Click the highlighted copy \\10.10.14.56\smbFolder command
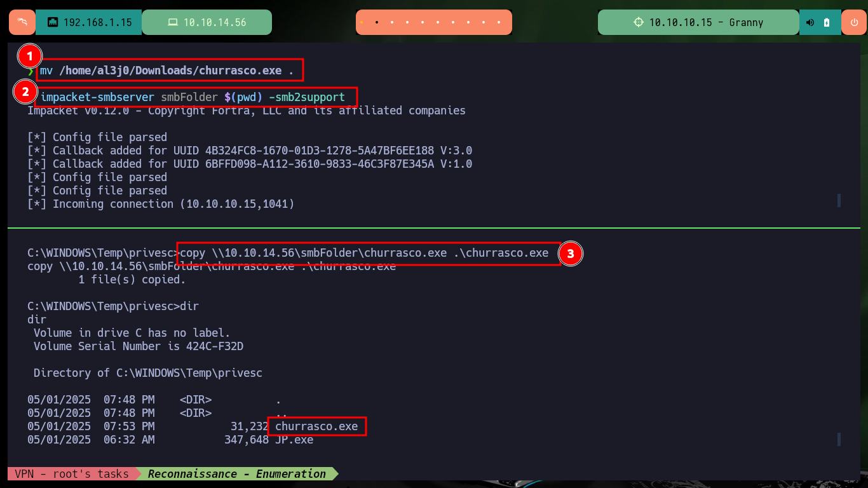 tap(364, 253)
